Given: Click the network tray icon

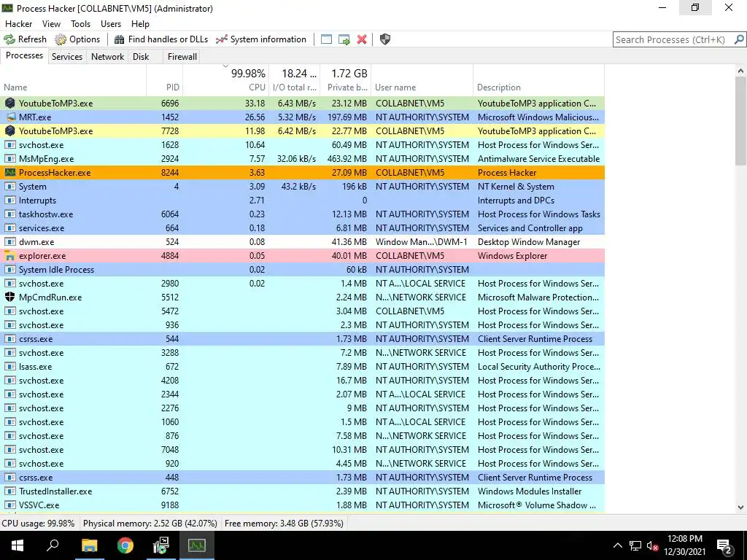Looking at the screenshot, I should pyautogui.click(x=635, y=546).
